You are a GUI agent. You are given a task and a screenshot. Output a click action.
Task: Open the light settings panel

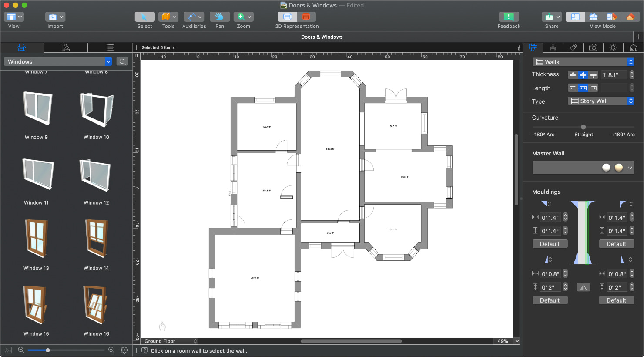click(613, 47)
